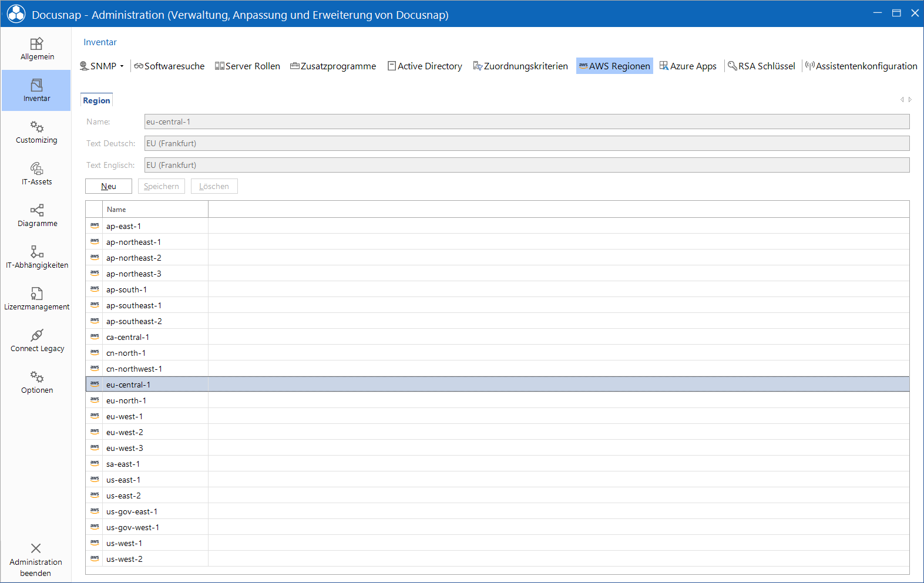This screenshot has width=924, height=583.
Task: Select the Region tab
Action: (x=96, y=100)
